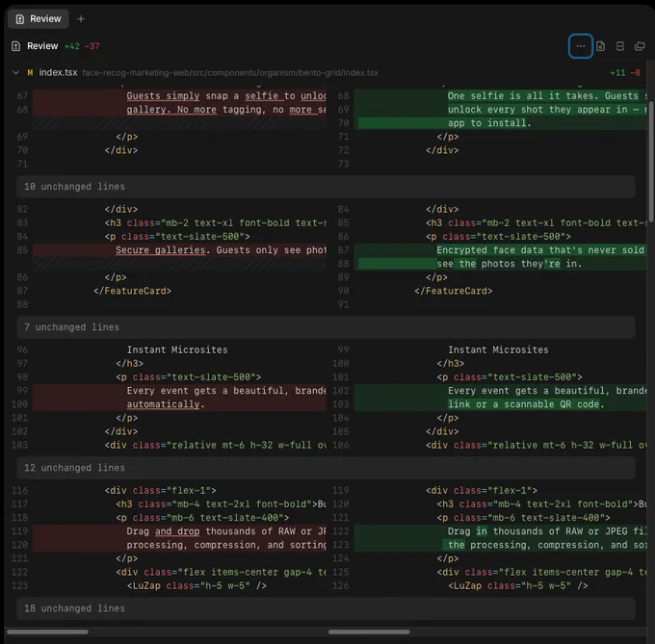The width and height of the screenshot is (655, 644).
Task: Click the bento-grid index.tsx file path
Action: pyautogui.click(x=230, y=72)
